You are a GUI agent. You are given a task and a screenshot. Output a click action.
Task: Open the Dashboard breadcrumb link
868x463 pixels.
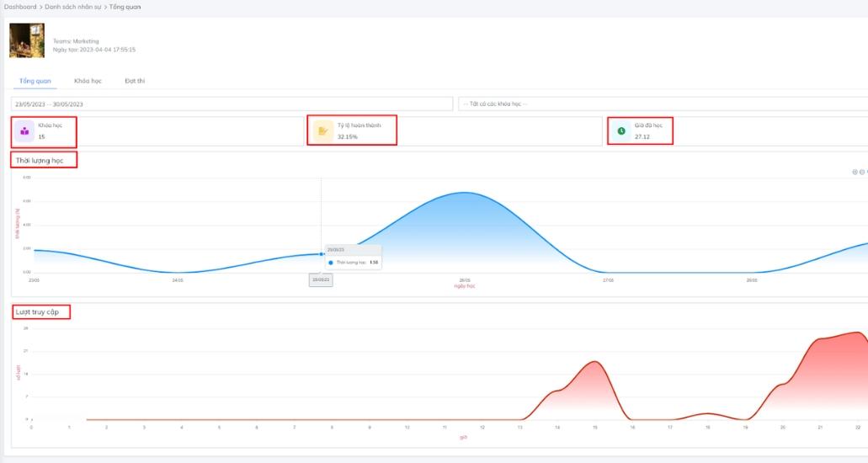[20, 7]
